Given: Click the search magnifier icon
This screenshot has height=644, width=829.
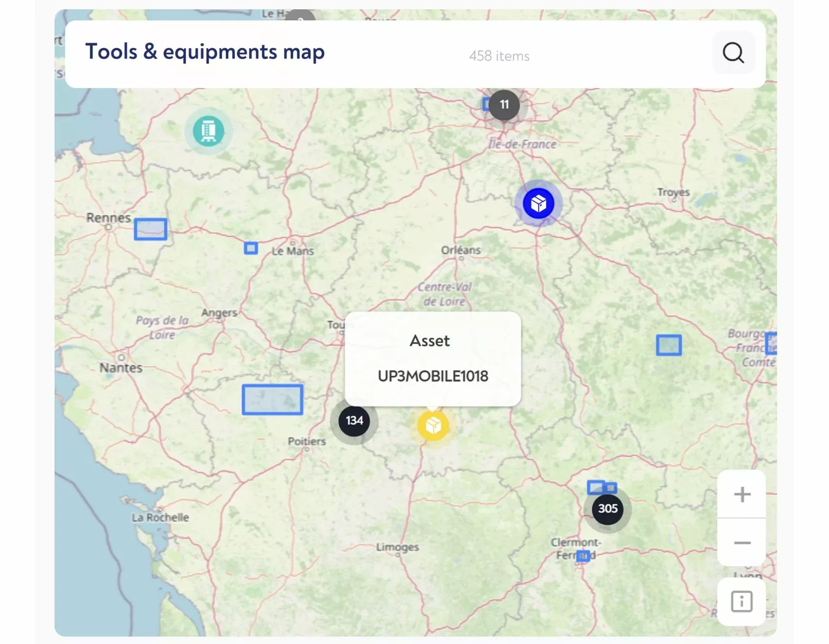Looking at the screenshot, I should point(733,53).
